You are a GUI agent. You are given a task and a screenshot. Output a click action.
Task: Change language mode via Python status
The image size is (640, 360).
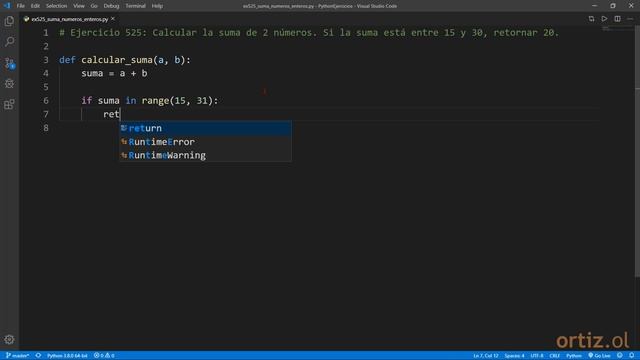pos(573,356)
